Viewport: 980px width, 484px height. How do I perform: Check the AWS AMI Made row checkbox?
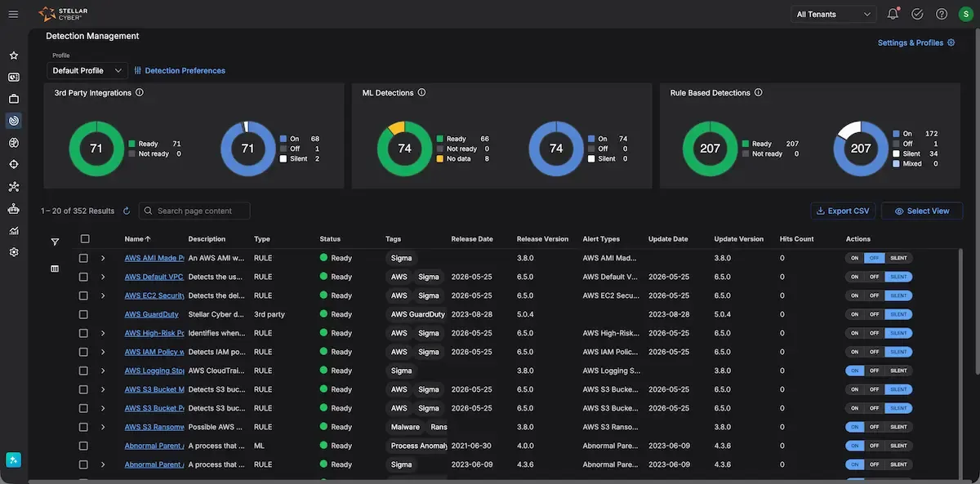pos(83,258)
